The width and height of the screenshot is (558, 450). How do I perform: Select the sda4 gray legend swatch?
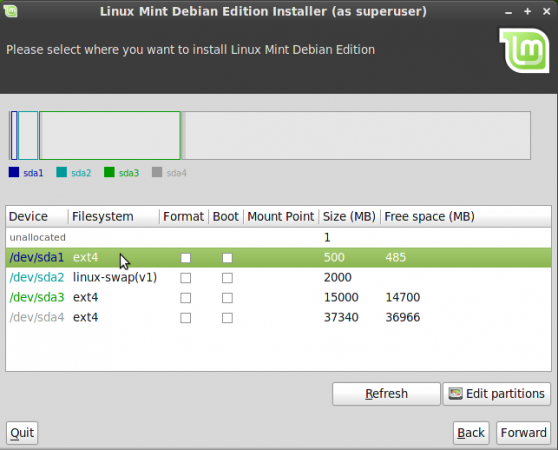[157, 172]
